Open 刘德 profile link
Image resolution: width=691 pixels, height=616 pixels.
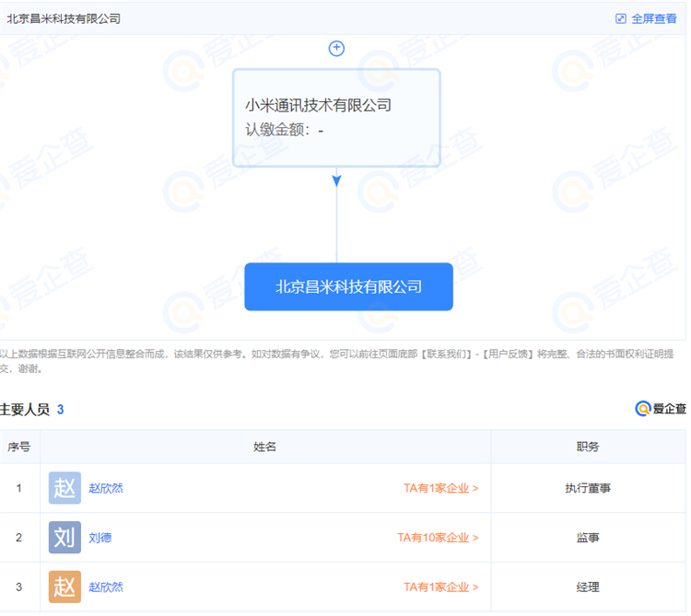coord(100,538)
